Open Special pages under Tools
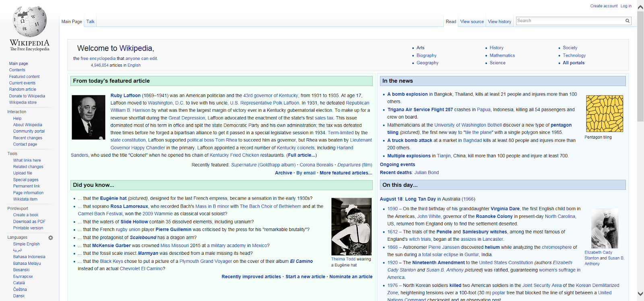The image size is (644, 301). [26, 180]
